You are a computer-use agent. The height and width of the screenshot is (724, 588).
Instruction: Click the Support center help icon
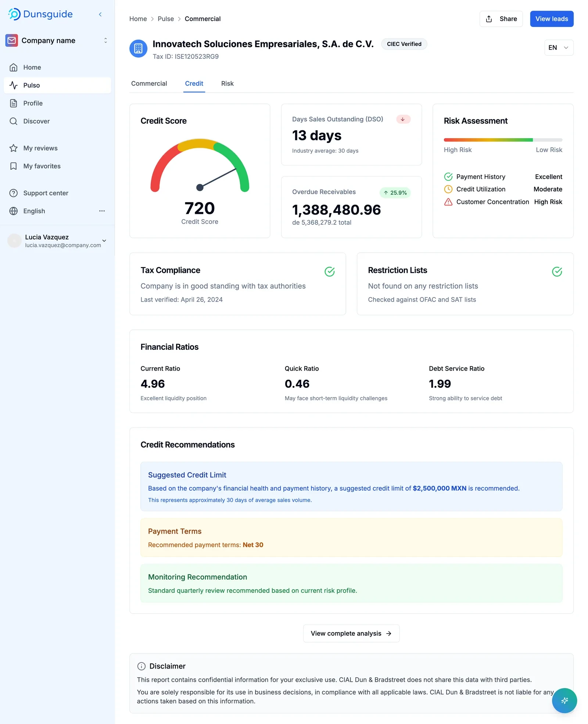click(x=14, y=193)
